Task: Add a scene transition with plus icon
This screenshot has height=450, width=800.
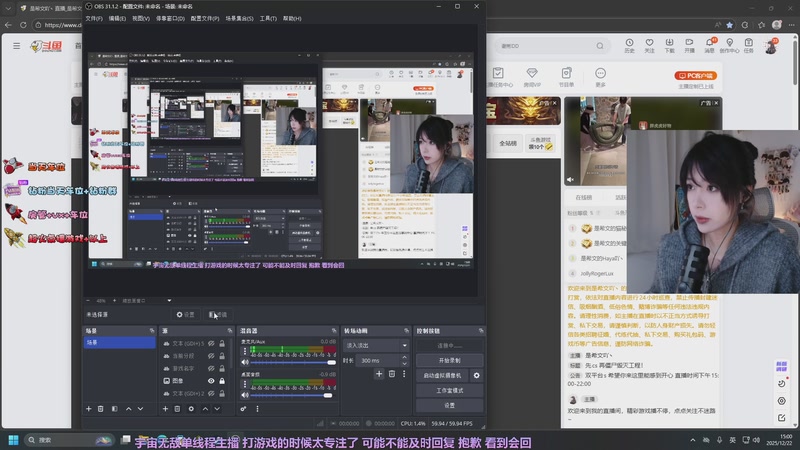Action: click(379, 374)
